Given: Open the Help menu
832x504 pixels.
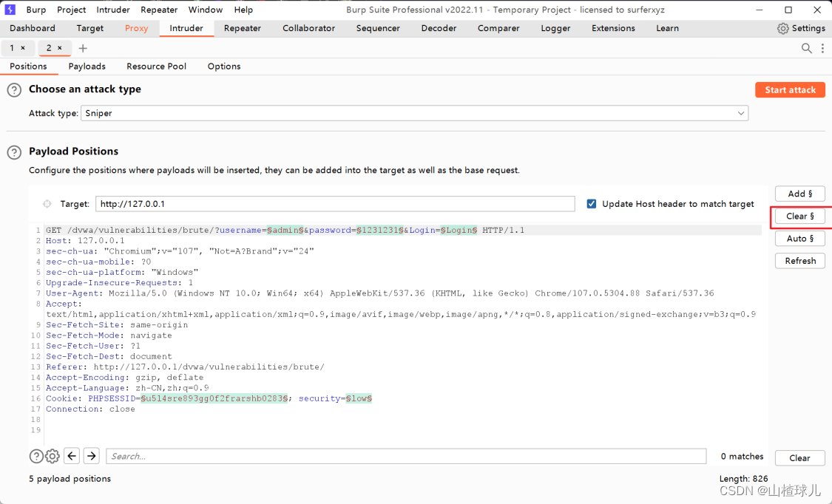Looking at the screenshot, I should click(x=243, y=10).
